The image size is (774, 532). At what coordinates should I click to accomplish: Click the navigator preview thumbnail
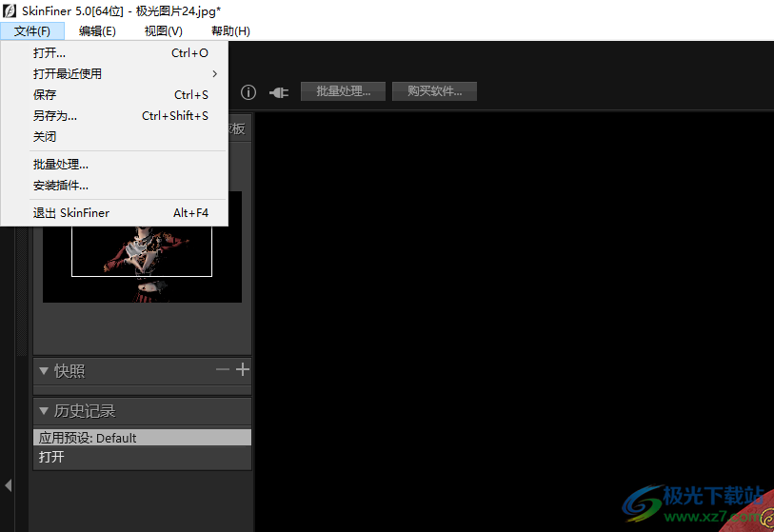pos(142,264)
